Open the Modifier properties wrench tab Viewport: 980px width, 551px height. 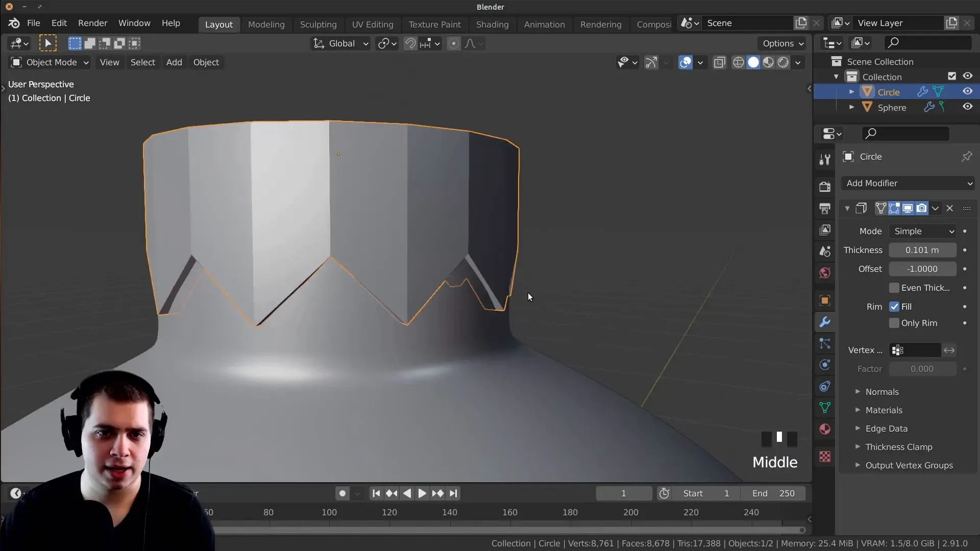point(825,322)
